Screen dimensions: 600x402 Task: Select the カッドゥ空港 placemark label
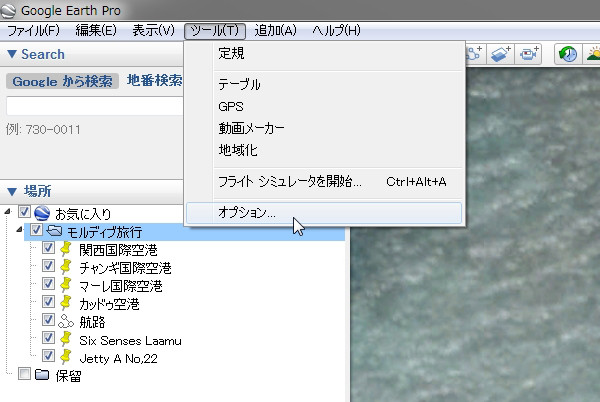coord(109,304)
